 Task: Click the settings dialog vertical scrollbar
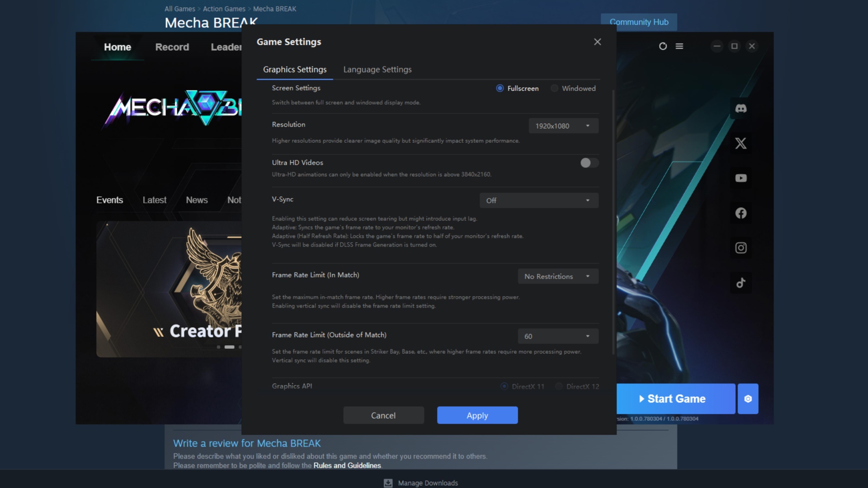click(613, 221)
